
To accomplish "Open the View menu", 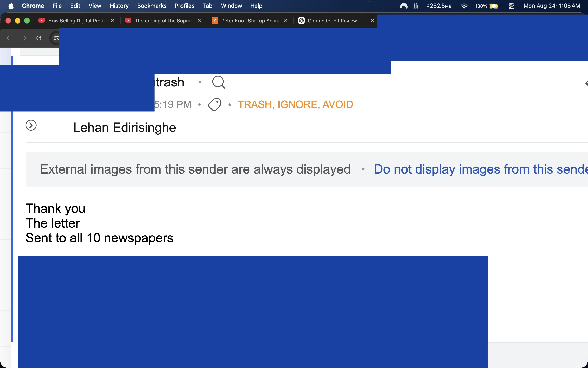I will pyautogui.click(x=95, y=6).
